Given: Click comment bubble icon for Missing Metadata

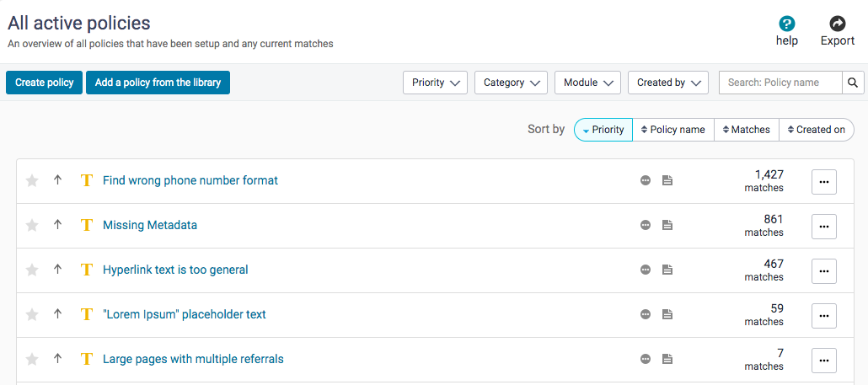Looking at the screenshot, I should pyautogui.click(x=646, y=225).
